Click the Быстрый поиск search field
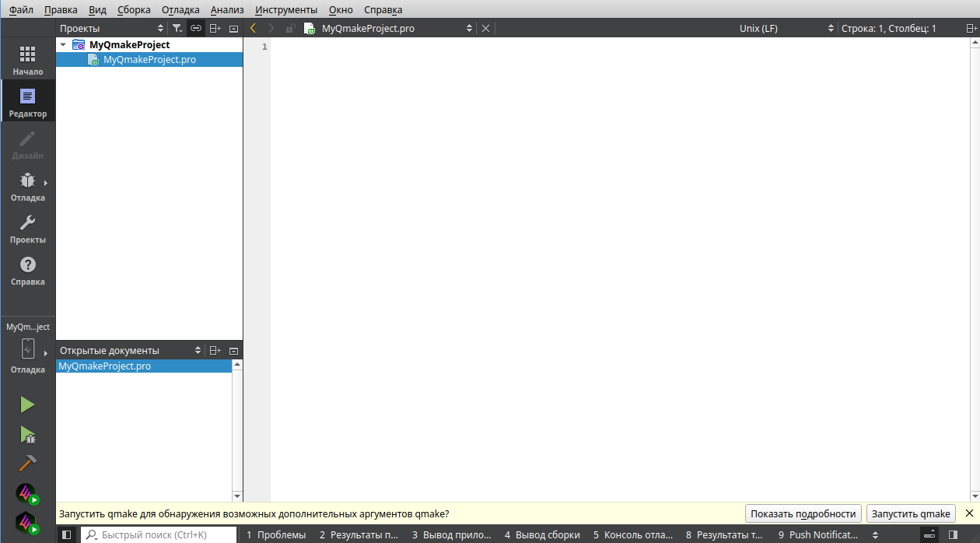The height and width of the screenshot is (543, 980). click(x=159, y=534)
